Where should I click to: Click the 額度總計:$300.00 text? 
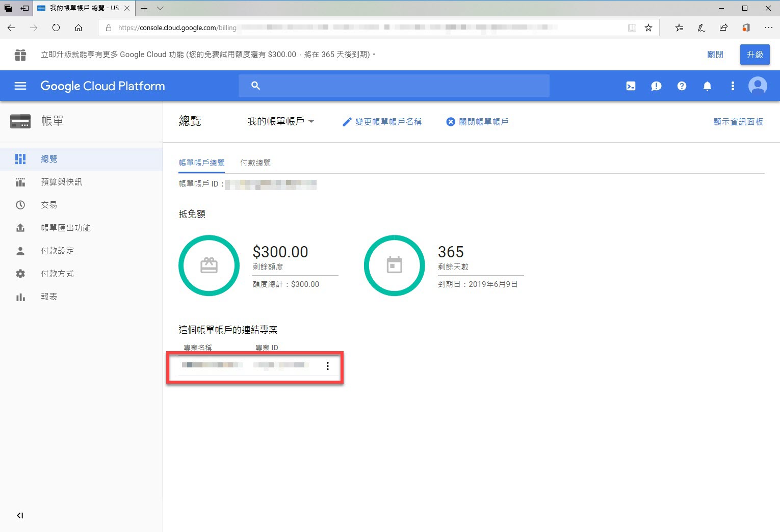(x=286, y=284)
